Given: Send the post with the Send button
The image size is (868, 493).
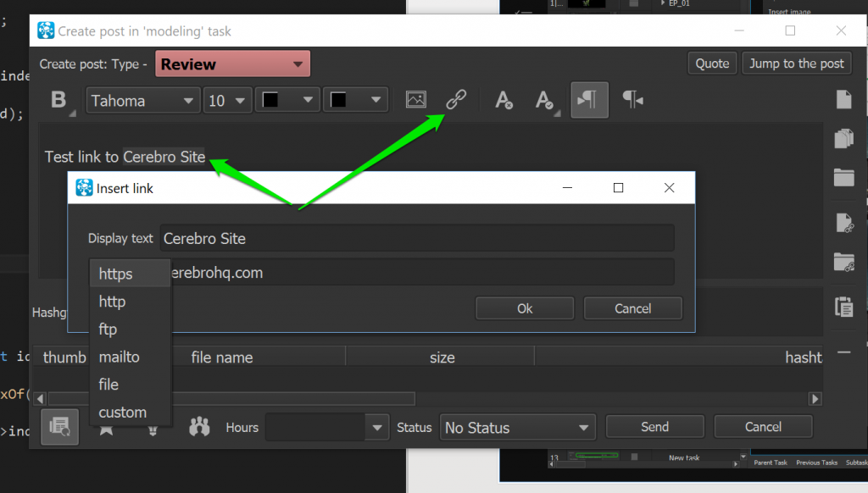Looking at the screenshot, I should (x=655, y=427).
